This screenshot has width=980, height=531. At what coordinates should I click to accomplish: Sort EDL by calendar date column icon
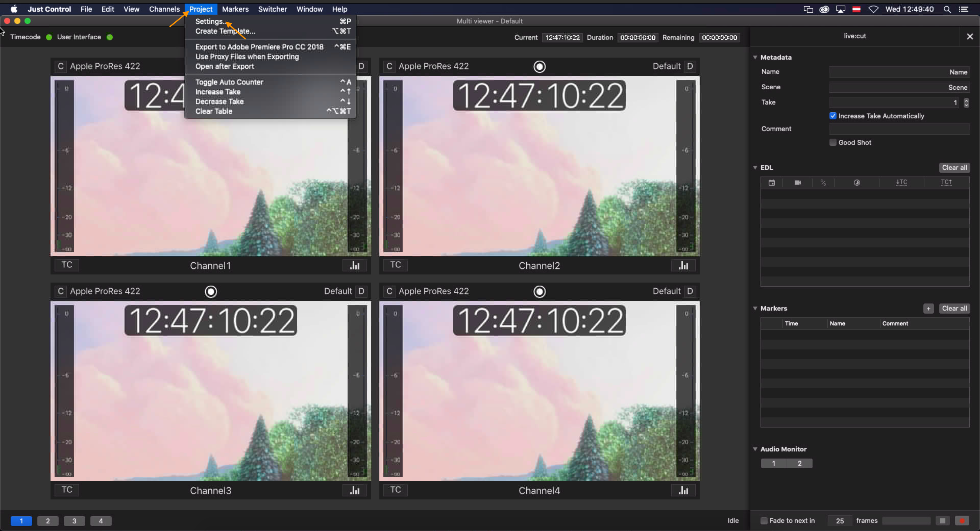772,183
